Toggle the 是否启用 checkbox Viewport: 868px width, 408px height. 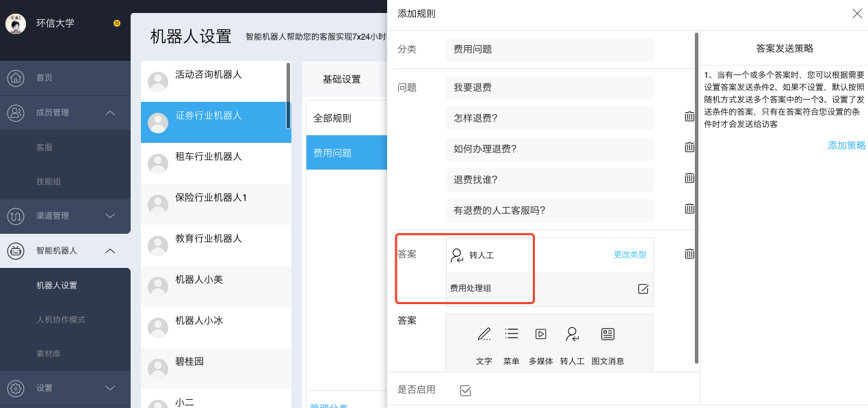(x=466, y=391)
